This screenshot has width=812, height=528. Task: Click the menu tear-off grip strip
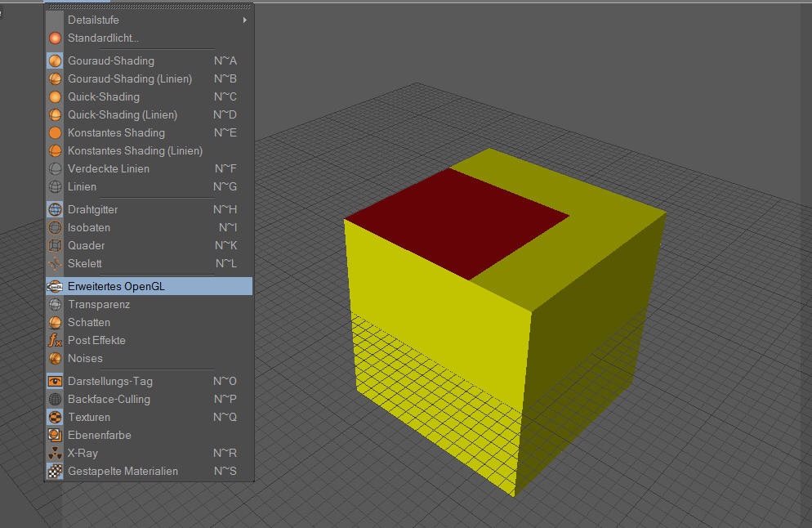point(149,7)
